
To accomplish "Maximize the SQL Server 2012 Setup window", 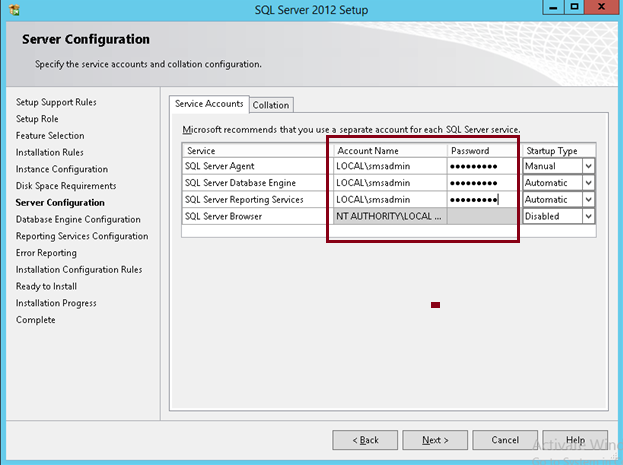I will coord(574,7).
